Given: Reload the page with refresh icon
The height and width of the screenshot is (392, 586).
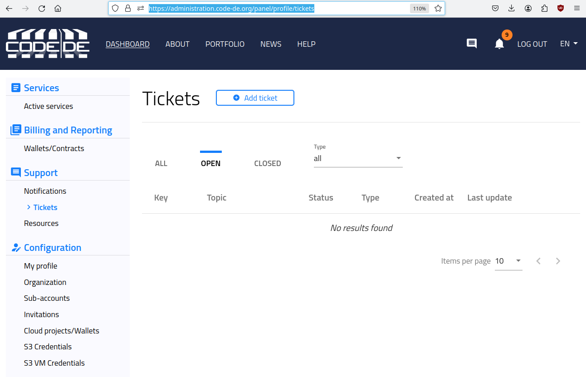Looking at the screenshot, I should (x=42, y=8).
